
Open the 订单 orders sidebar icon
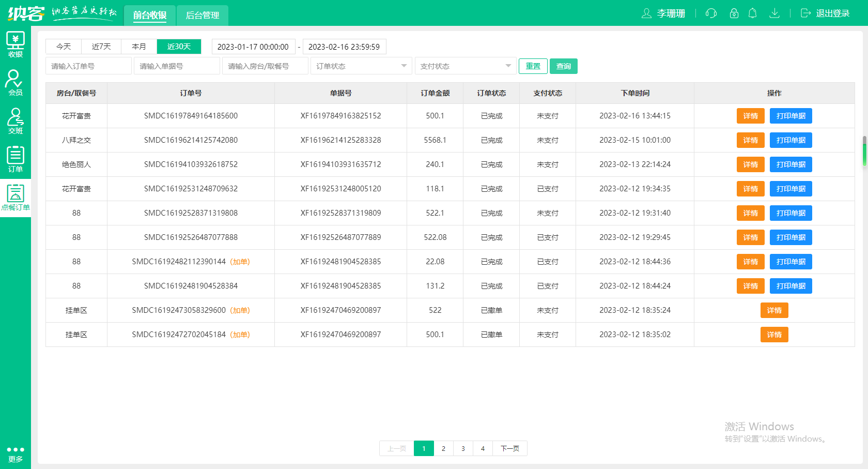coord(16,159)
